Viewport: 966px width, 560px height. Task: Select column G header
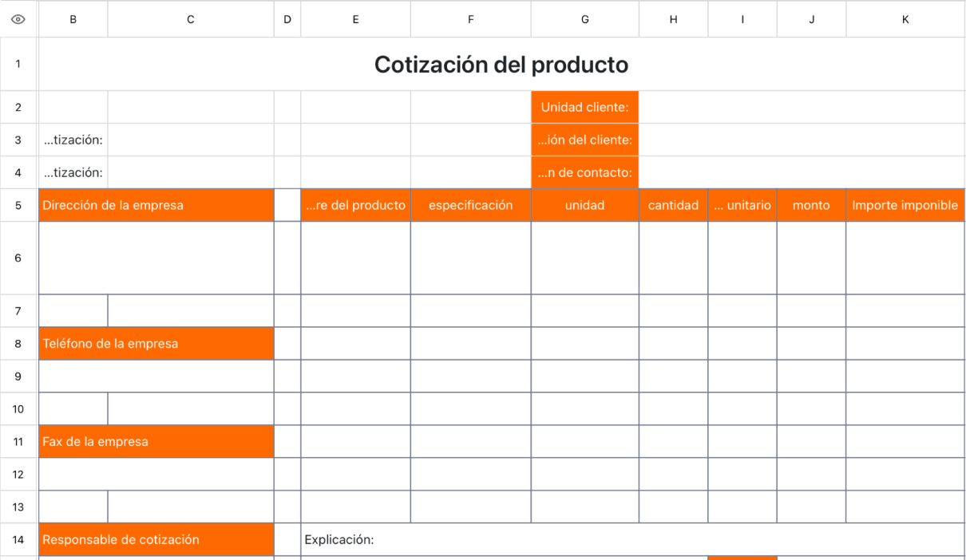pos(585,19)
